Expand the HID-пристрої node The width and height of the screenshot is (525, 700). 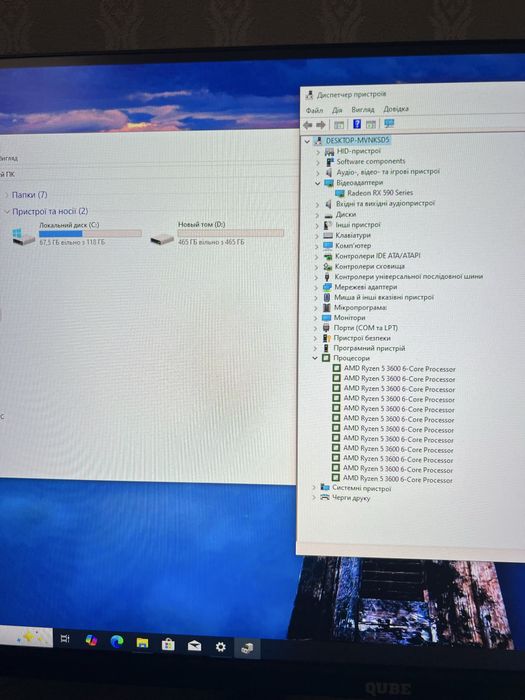point(318,152)
